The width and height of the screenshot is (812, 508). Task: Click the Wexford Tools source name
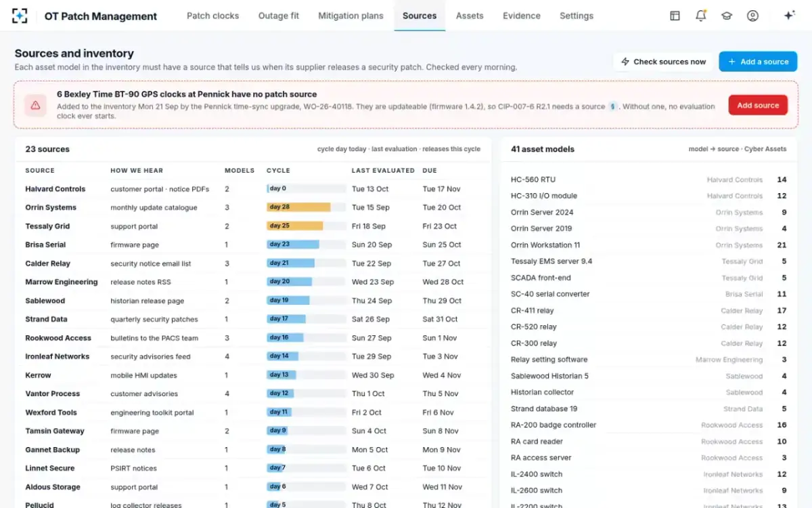click(x=51, y=412)
